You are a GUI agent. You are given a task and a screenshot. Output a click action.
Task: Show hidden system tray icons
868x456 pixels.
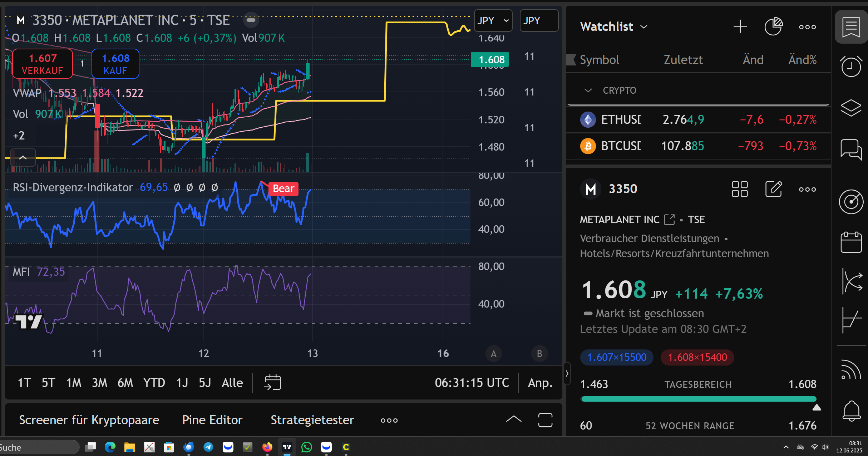pos(786,447)
